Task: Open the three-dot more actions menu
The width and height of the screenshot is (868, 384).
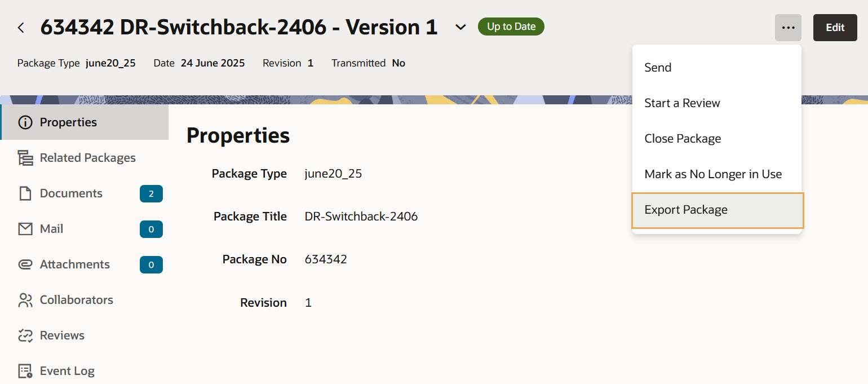Action: click(x=788, y=28)
